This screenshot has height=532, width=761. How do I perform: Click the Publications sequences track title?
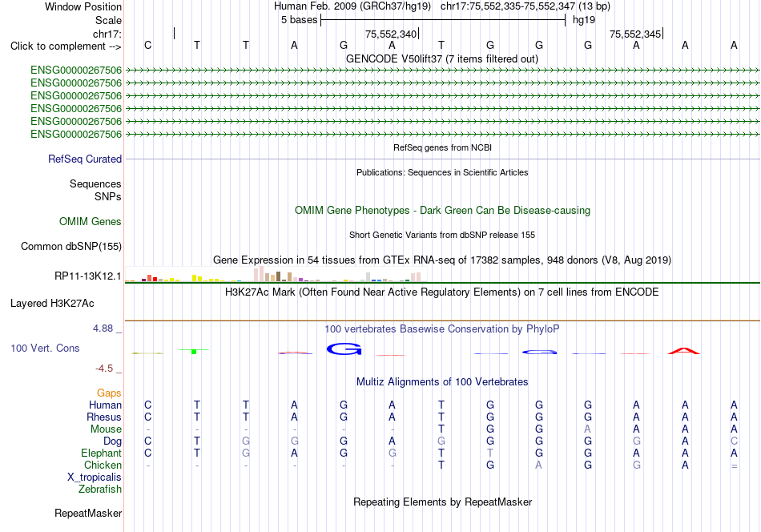(442, 172)
